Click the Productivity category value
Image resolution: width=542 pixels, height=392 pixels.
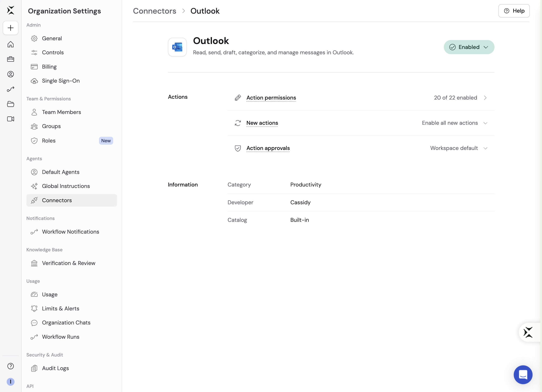point(306,184)
